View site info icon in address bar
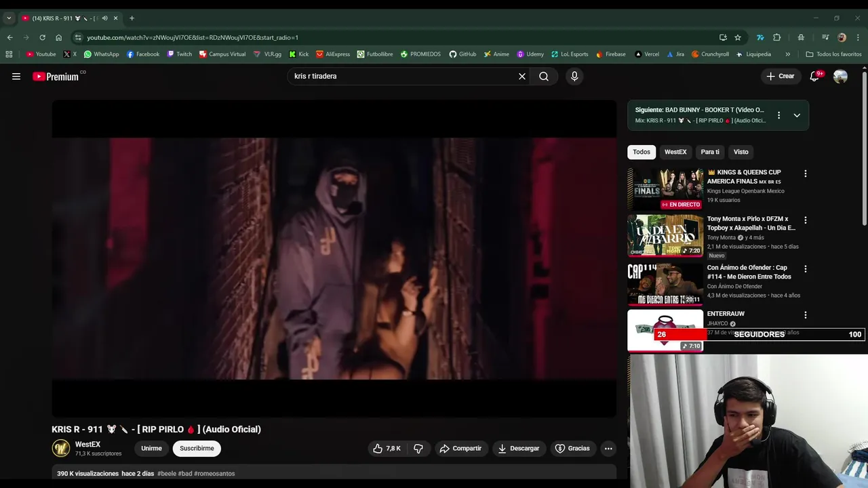Screen dimensions: 868x488 [x=78, y=37]
